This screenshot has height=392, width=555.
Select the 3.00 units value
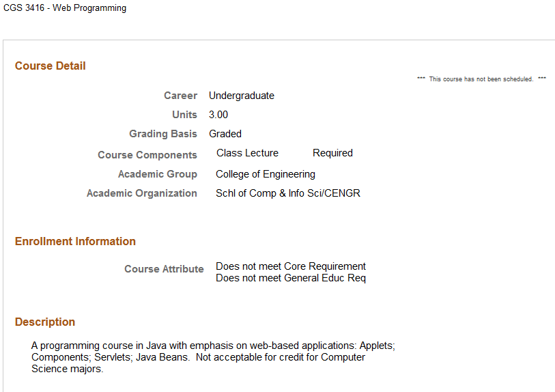click(218, 115)
